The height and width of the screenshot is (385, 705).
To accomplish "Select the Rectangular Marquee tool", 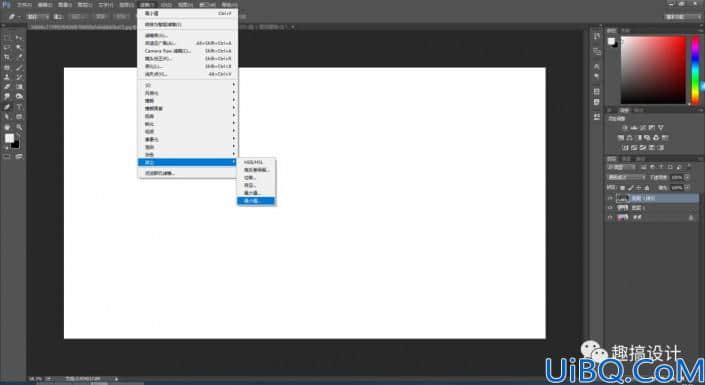I will [7, 37].
